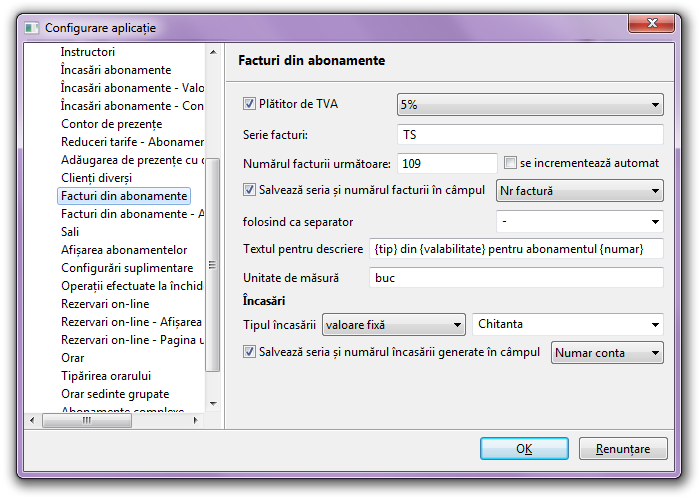Open 'valoare fixă' Tipul încasării dropdown
Image resolution: width=700 pixels, height=500 pixels.
(x=395, y=324)
